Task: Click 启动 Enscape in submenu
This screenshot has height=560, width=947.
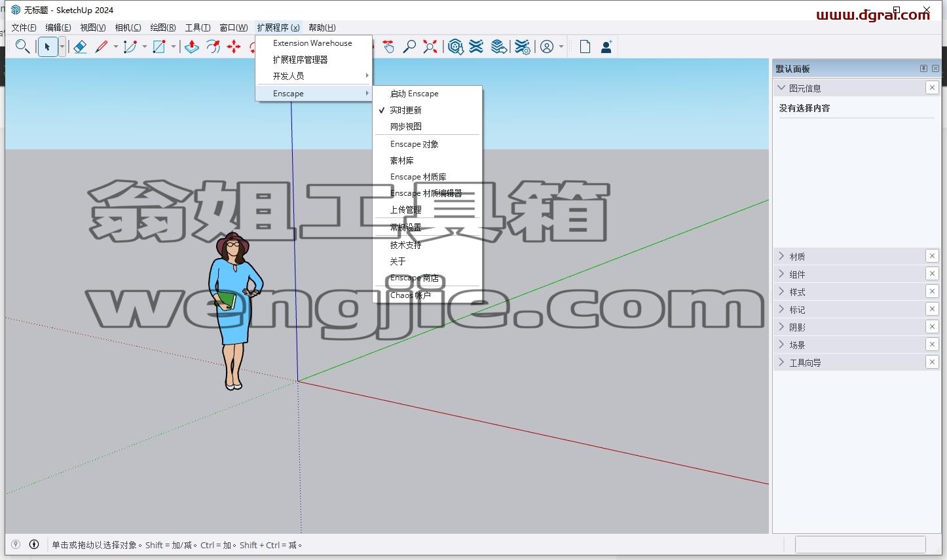Action: click(x=427, y=94)
